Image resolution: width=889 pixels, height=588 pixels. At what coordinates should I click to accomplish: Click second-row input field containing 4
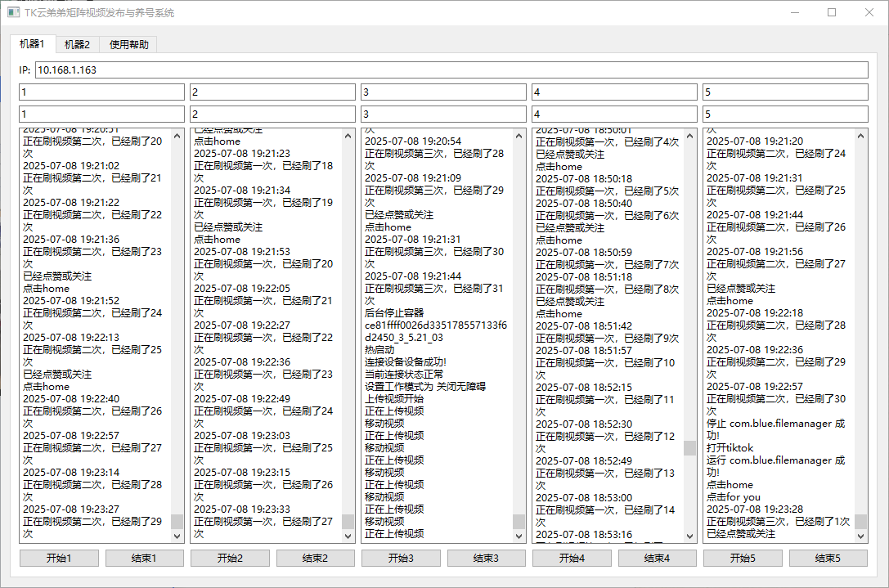tap(614, 114)
